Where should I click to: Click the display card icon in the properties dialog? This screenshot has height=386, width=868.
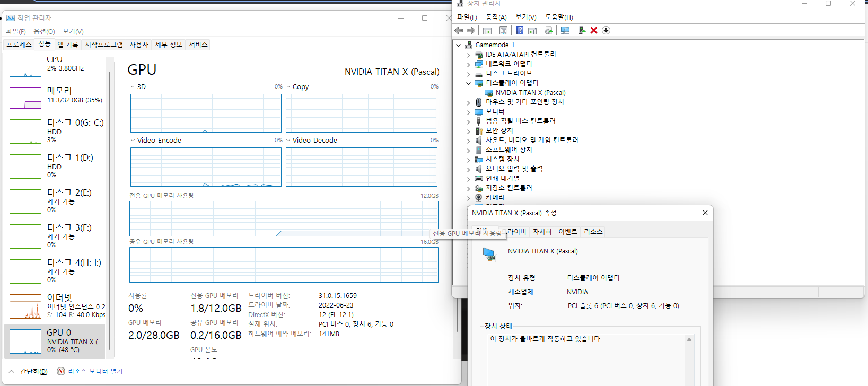click(489, 255)
